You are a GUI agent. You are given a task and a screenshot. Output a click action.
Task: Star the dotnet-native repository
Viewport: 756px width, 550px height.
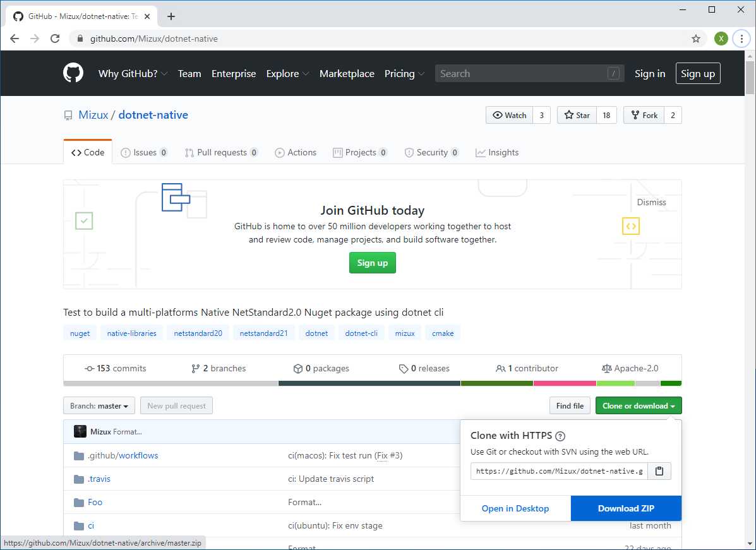pos(577,115)
